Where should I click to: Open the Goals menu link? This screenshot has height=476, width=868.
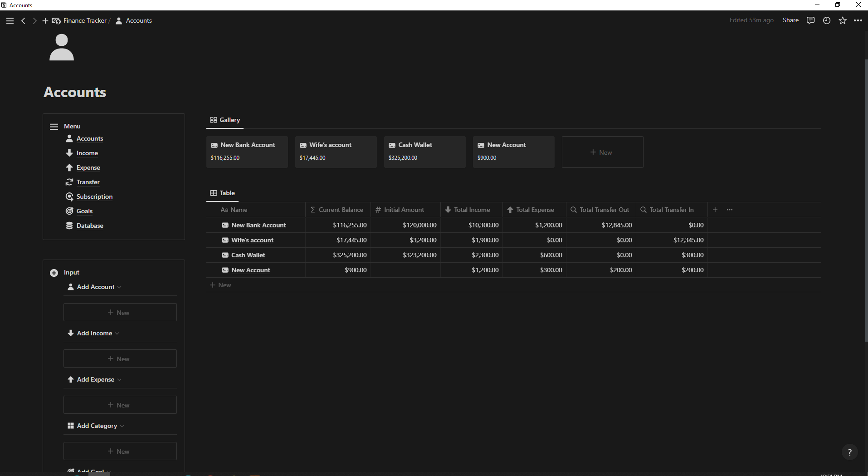point(84,211)
